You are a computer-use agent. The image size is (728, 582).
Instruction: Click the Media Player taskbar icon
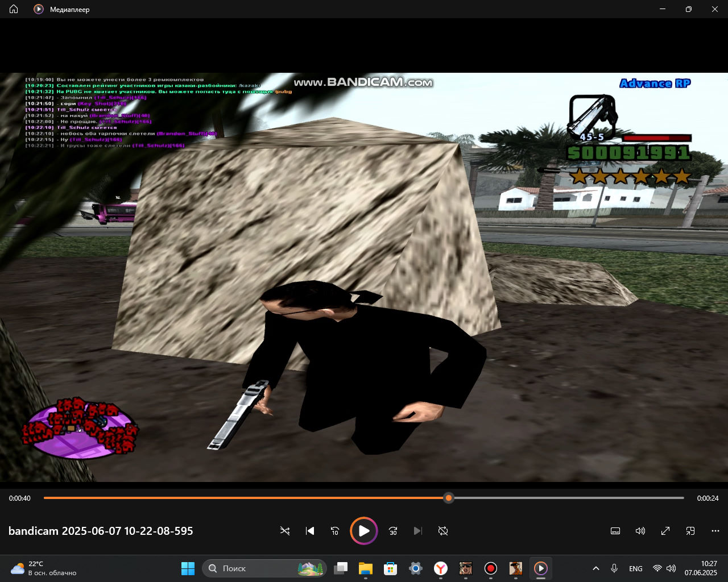(541, 568)
